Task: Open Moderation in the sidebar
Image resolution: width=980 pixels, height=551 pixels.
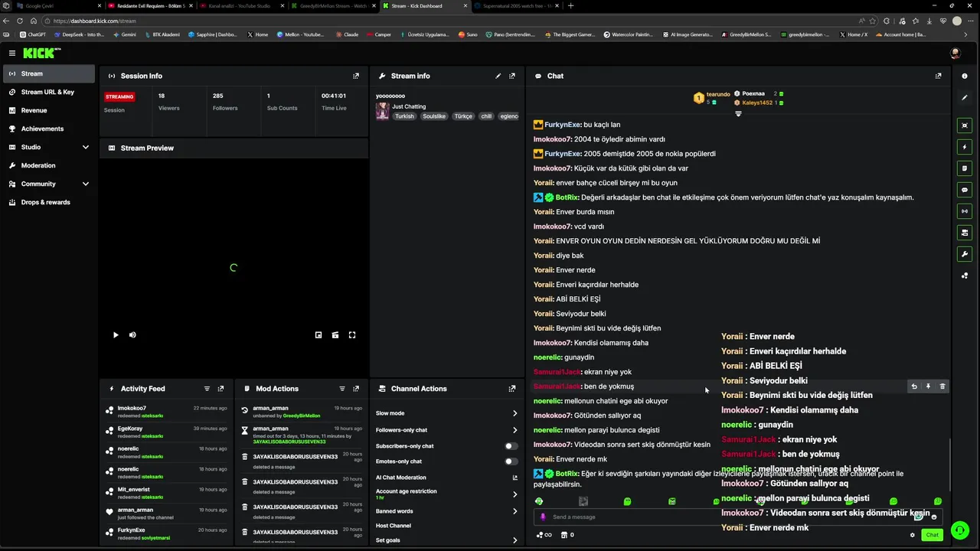Action: pos(49,165)
